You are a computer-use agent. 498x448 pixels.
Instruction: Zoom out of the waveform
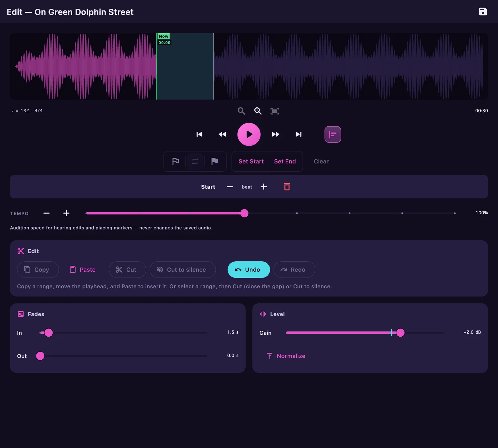tap(241, 111)
